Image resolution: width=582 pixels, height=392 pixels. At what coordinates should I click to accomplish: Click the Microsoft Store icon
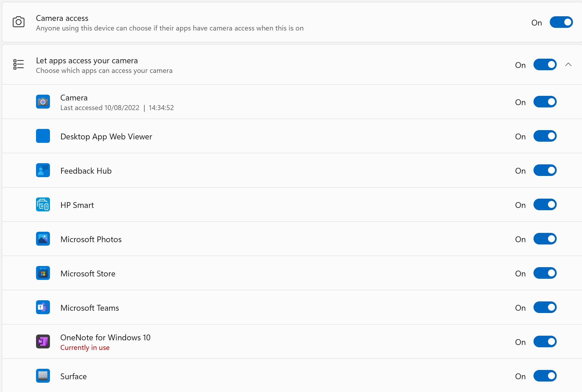(x=43, y=273)
